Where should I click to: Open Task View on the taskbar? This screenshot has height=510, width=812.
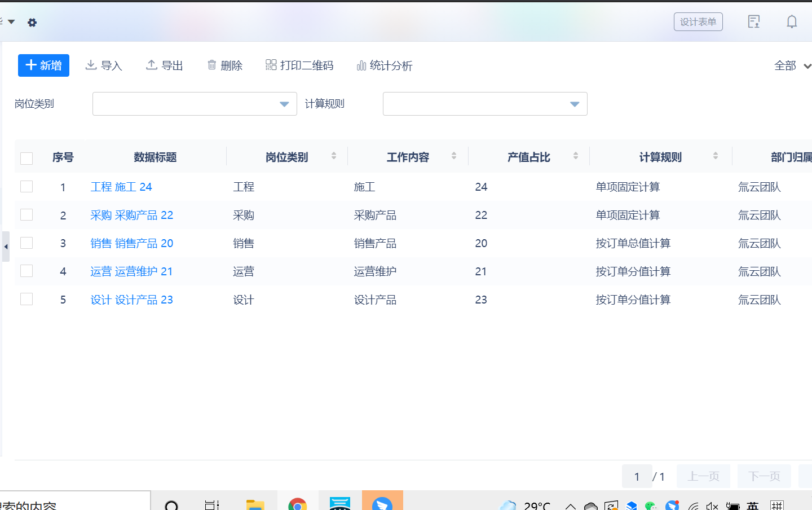[212, 504]
